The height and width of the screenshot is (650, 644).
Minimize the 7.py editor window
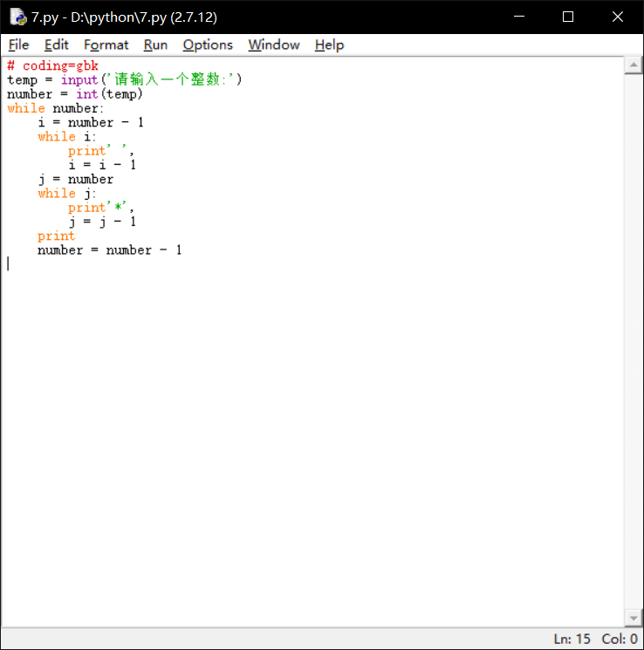[x=521, y=17]
